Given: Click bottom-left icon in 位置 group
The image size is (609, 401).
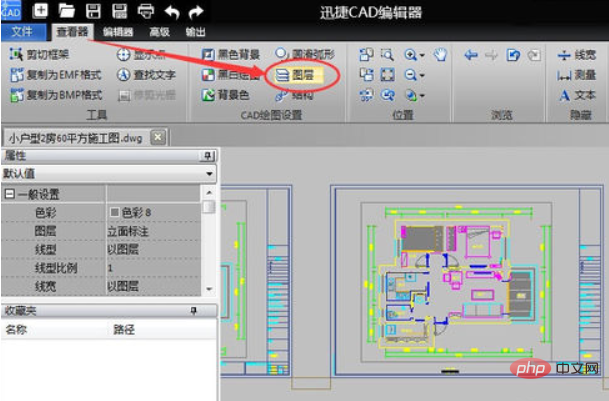Looking at the screenshot, I should [x=366, y=95].
